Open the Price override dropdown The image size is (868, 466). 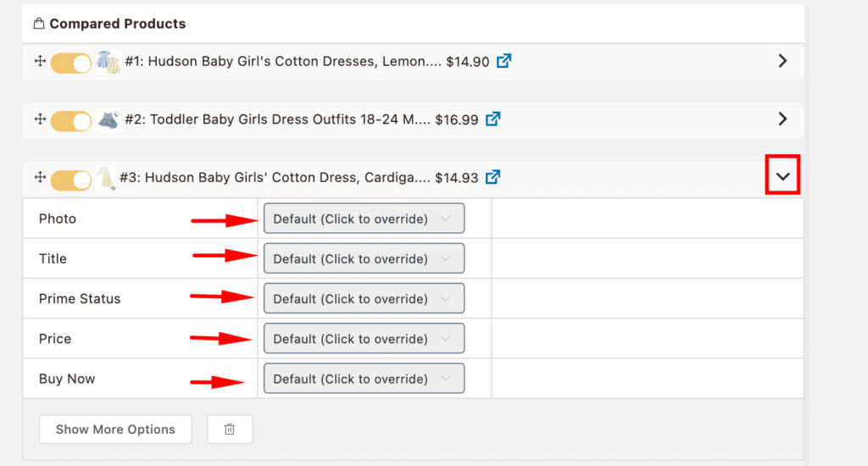(364, 339)
